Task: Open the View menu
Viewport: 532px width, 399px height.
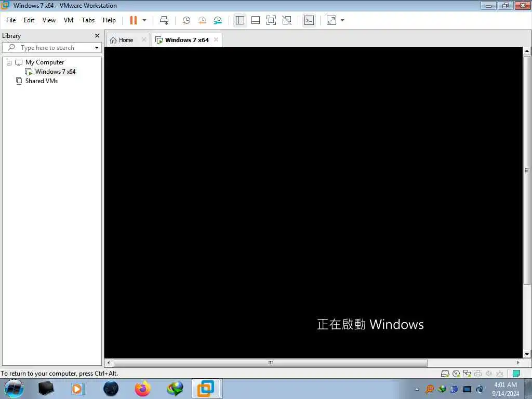Action: pos(49,20)
